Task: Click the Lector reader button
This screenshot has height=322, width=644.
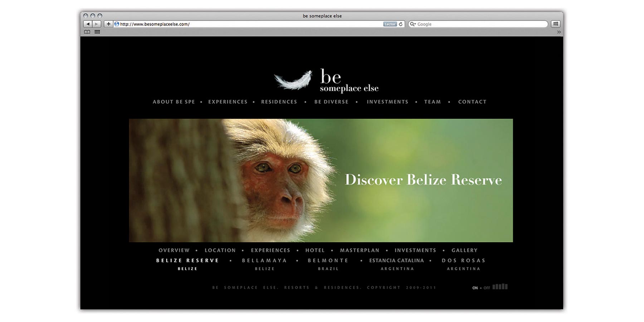Action: [x=390, y=24]
